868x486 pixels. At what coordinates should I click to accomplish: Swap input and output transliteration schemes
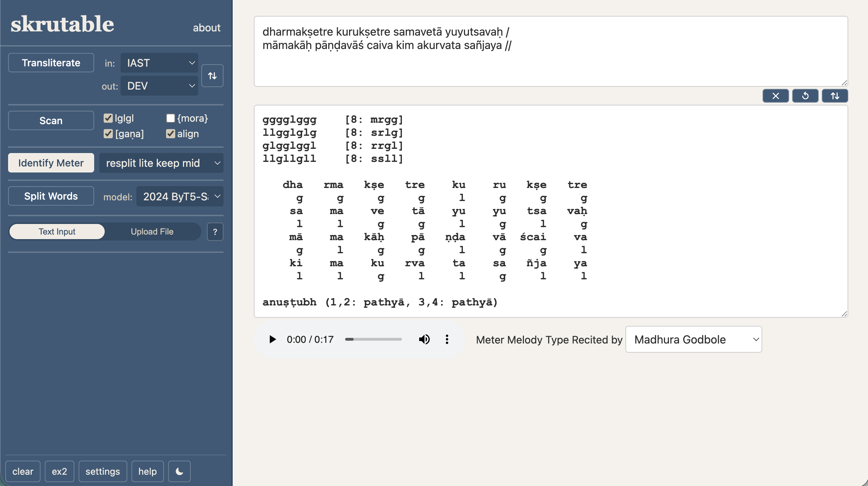pos(212,76)
